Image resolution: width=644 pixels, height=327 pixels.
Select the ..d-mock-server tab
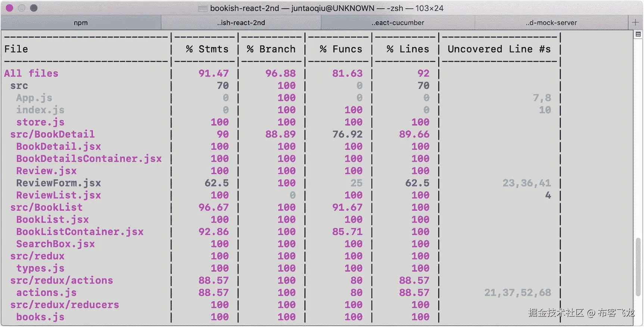551,22
